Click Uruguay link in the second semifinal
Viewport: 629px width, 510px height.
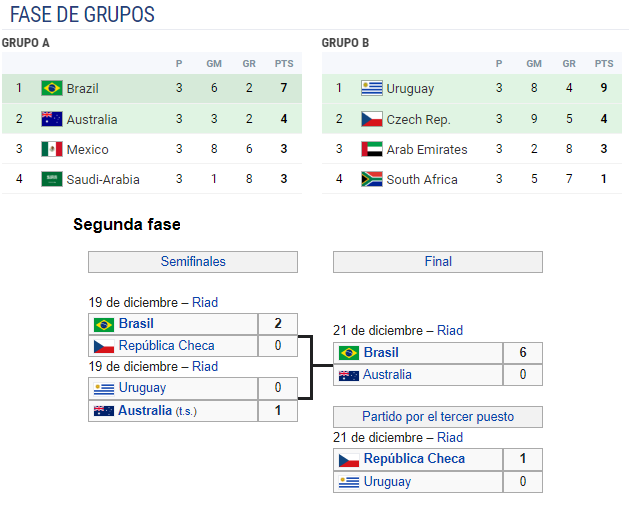(x=142, y=388)
